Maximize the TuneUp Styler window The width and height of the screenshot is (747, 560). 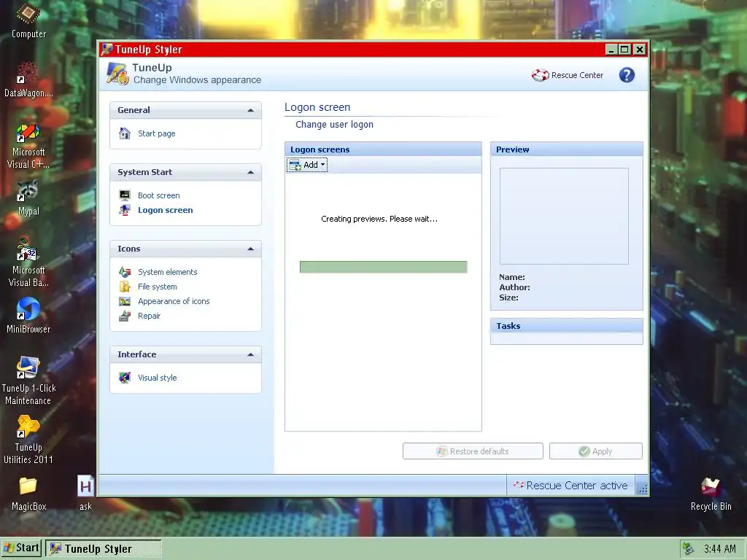(624, 49)
